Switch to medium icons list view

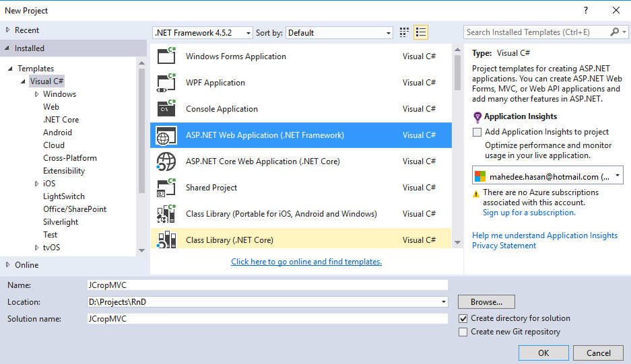tap(421, 32)
